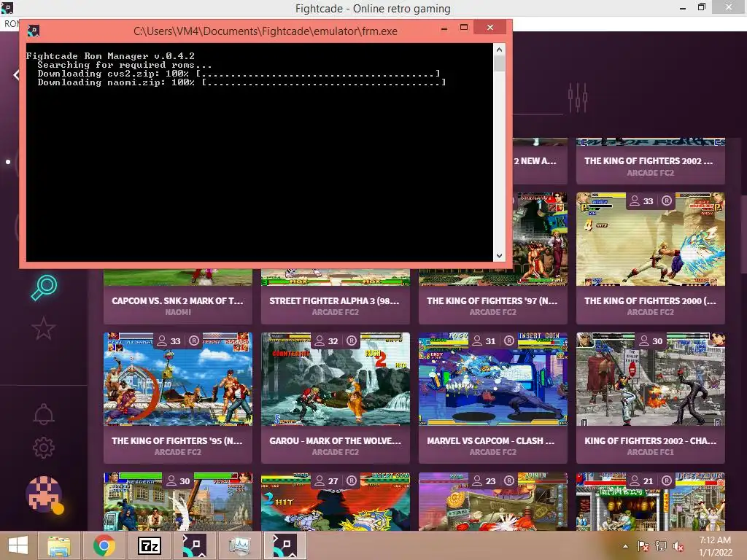Click the up arrow in console scrollbar
The width and height of the screenshot is (747, 560).
(x=499, y=50)
